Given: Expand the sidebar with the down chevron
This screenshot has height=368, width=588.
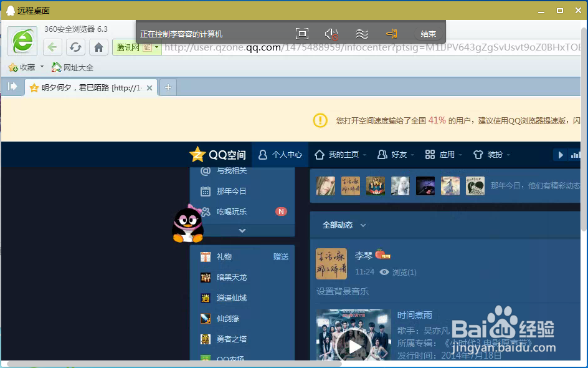Looking at the screenshot, I should pyautogui.click(x=242, y=231).
